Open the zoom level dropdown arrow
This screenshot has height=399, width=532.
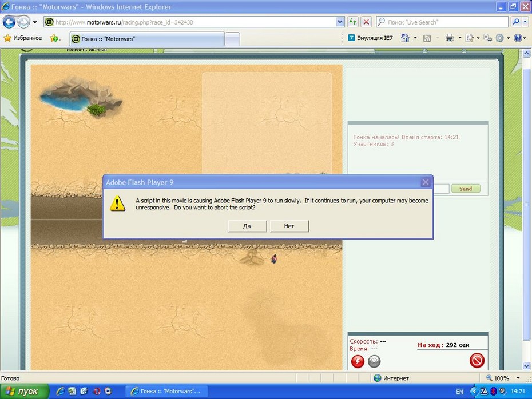click(518, 378)
